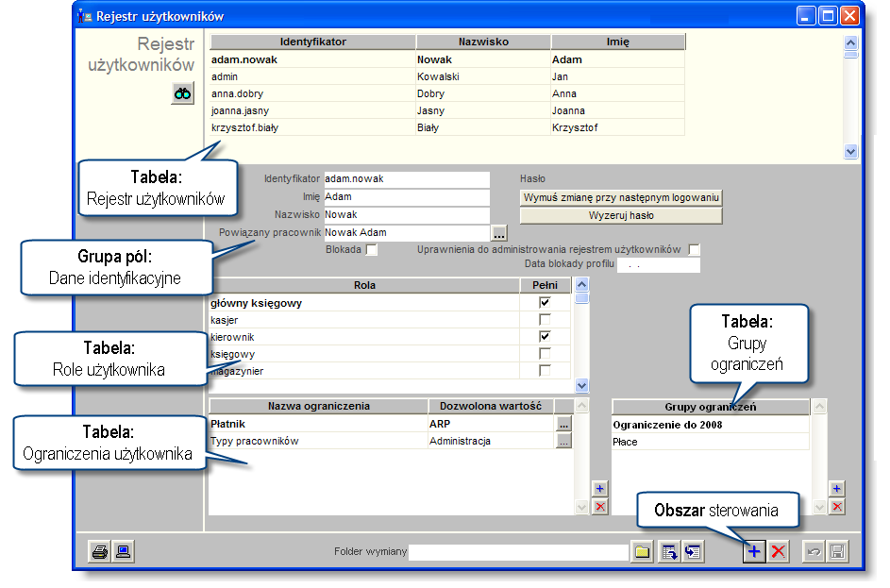This screenshot has width=890, height=588.
Task: Click the Administracja allowed value cell
Action: pos(491,441)
